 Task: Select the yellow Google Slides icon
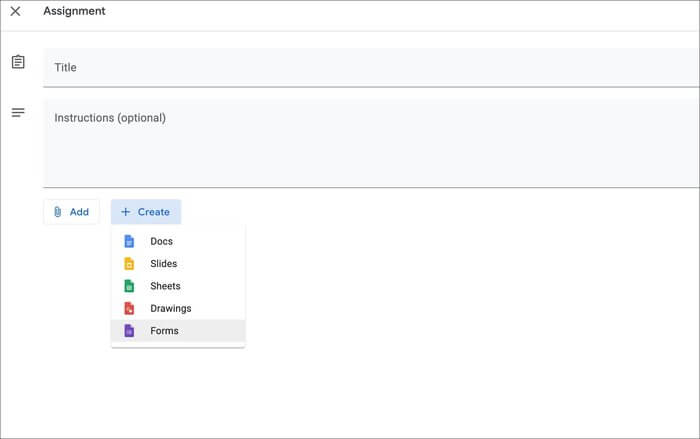(128, 264)
